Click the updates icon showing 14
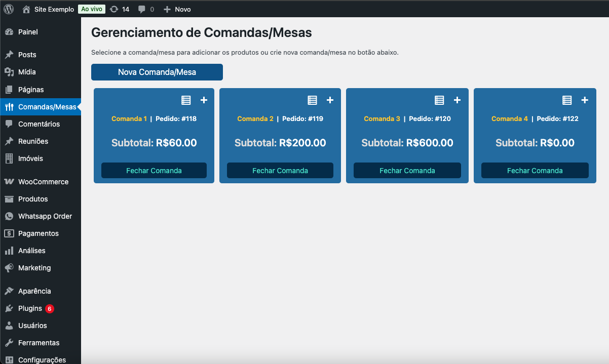The width and height of the screenshot is (609, 364). pos(120,9)
